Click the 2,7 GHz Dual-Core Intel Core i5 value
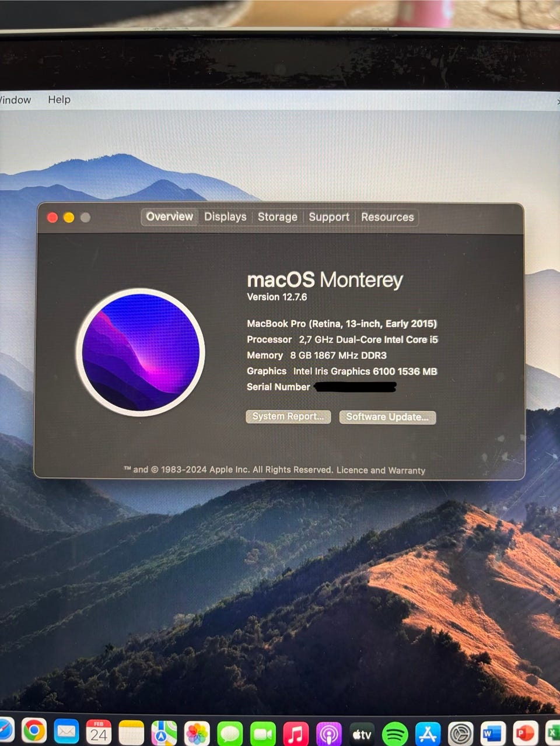The width and height of the screenshot is (560, 746). (369, 339)
